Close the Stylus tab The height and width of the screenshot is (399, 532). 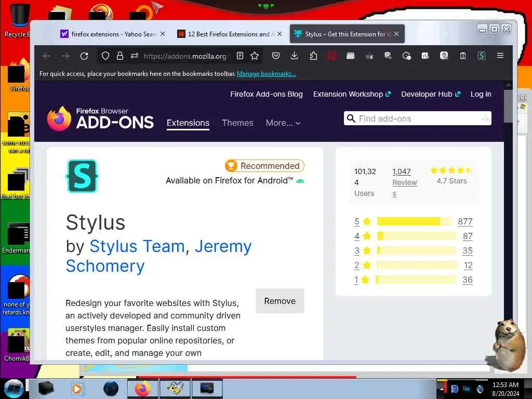click(x=396, y=34)
